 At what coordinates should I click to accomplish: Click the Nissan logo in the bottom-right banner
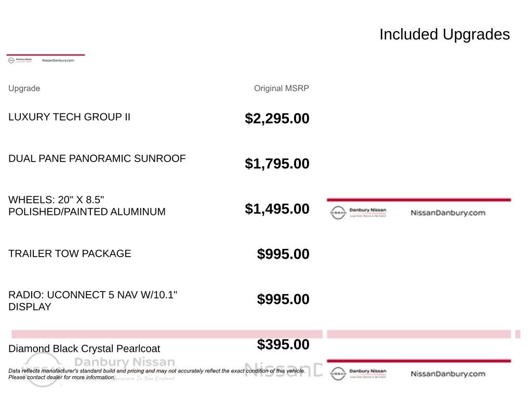(x=338, y=374)
